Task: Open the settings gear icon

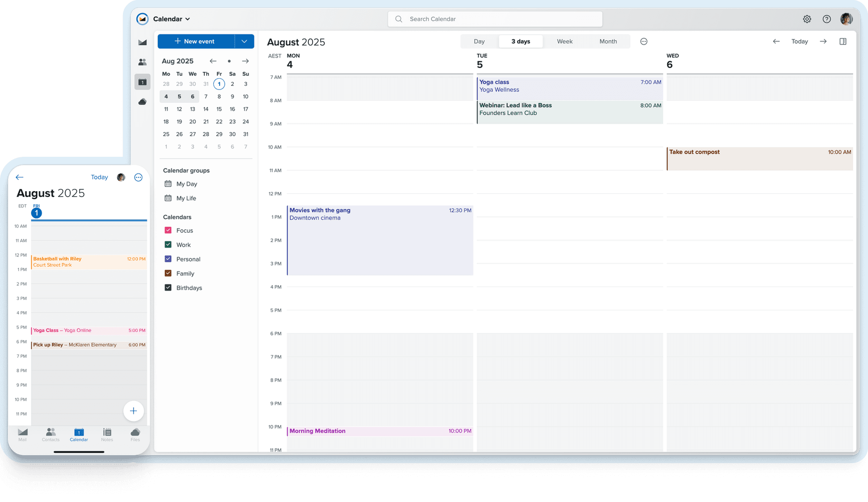Action: 807,19
